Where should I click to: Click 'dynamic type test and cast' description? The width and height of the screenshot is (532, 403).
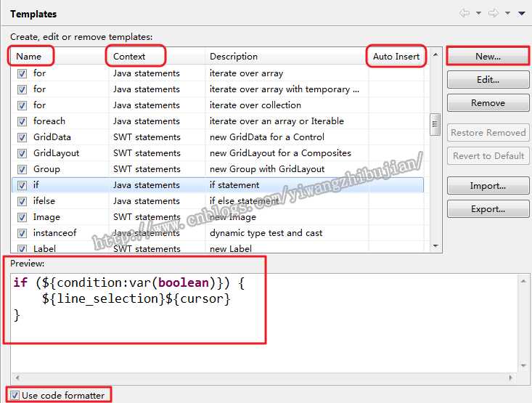266,233
